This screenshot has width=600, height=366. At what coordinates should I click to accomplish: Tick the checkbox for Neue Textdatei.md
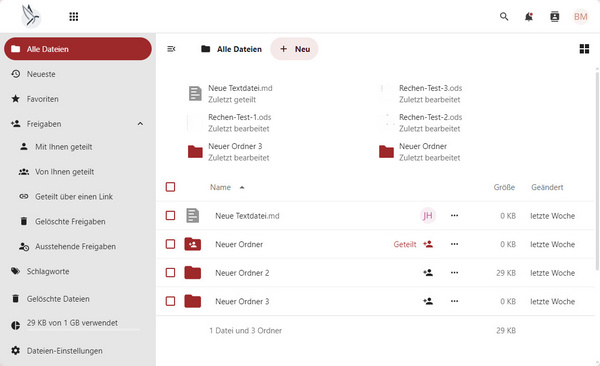click(x=170, y=216)
